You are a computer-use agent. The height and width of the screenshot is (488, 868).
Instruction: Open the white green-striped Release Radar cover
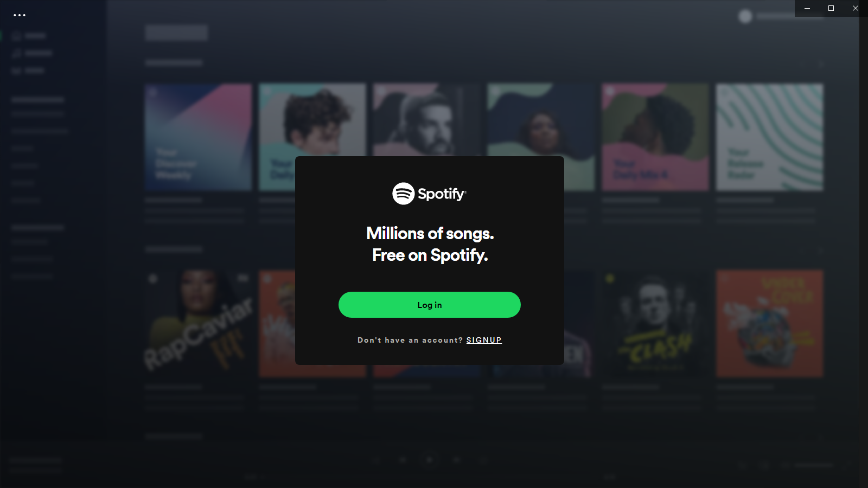[769, 137]
